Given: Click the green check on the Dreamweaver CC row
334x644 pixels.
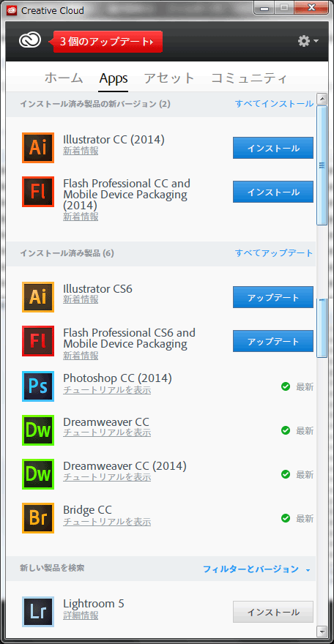Looking at the screenshot, I should (286, 430).
